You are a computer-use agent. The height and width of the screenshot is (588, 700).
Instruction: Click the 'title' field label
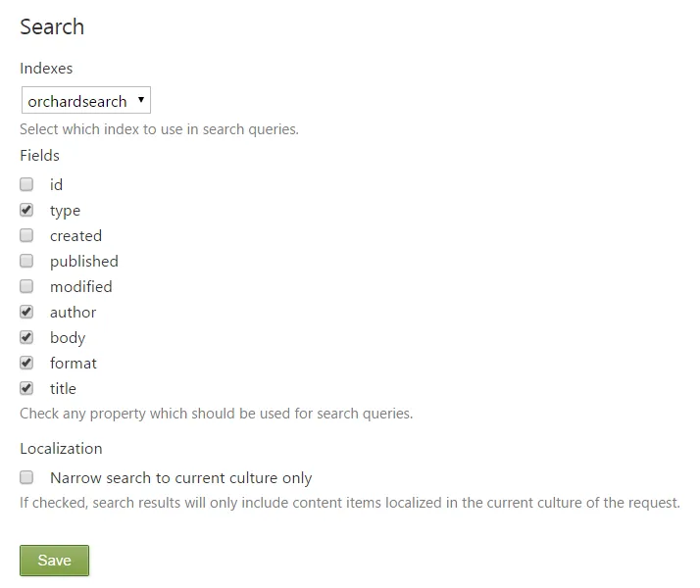(x=63, y=389)
